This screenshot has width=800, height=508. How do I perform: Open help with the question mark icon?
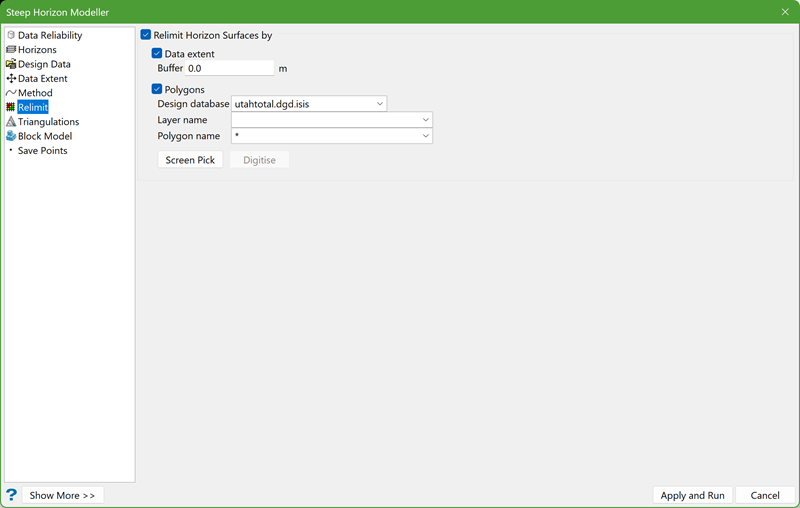point(11,495)
